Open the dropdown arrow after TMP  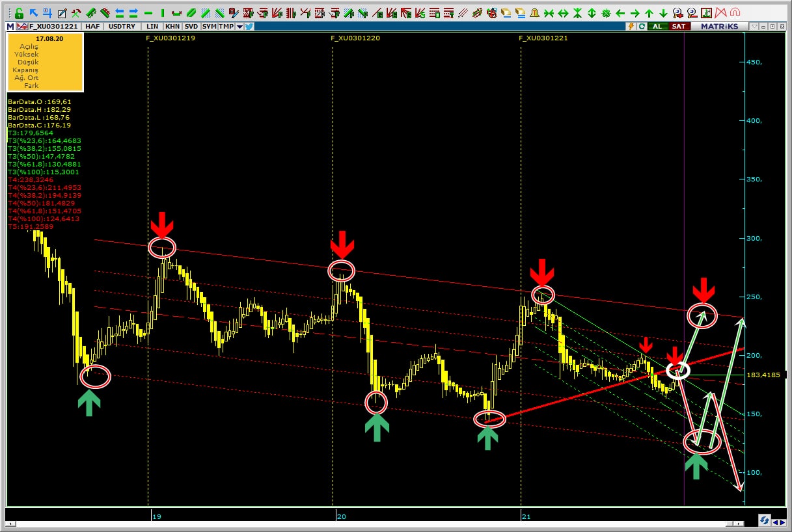click(x=239, y=26)
